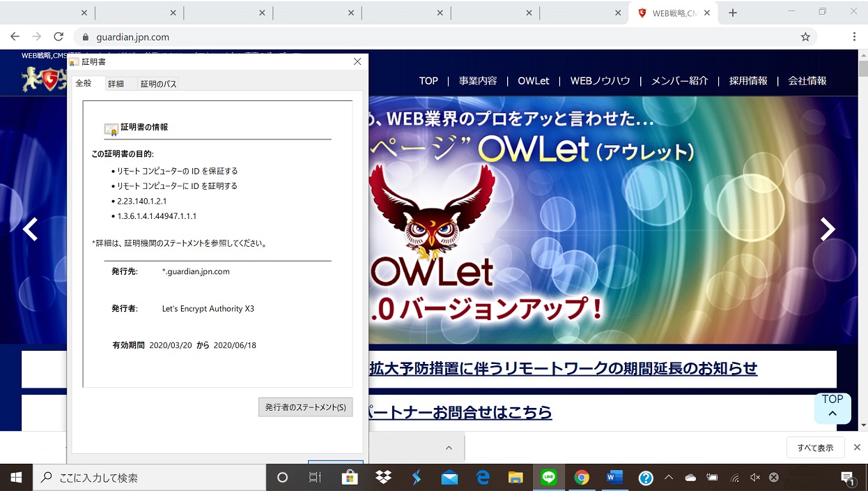Navigate to 採用情報
The width and height of the screenshot is (868, 493).
pos(748,81)
